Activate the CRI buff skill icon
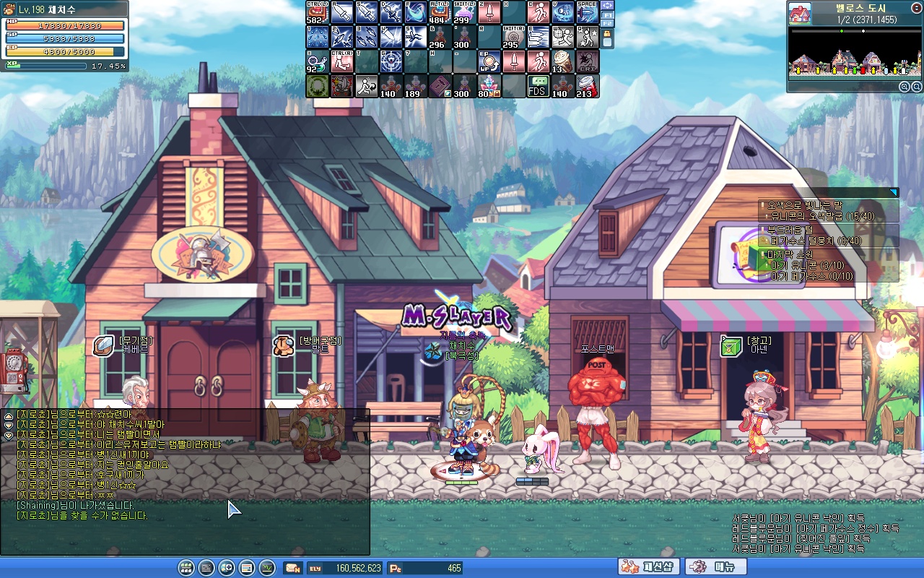This screenshot has width=924, height=578. click(587, 61)
